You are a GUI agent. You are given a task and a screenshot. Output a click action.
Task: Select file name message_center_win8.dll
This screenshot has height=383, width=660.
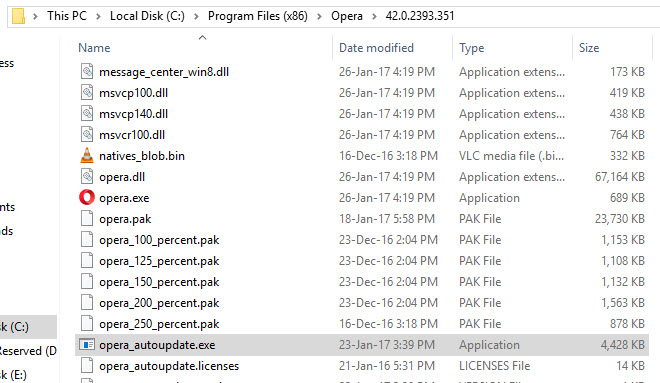[x=164, y=72]
